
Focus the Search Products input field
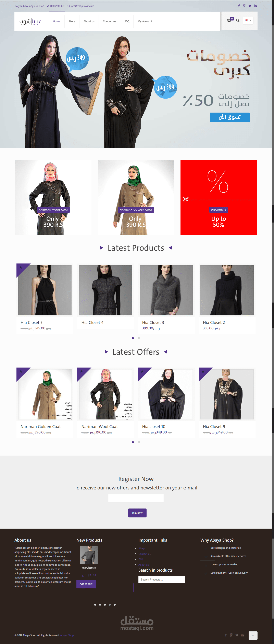[162, 579]
